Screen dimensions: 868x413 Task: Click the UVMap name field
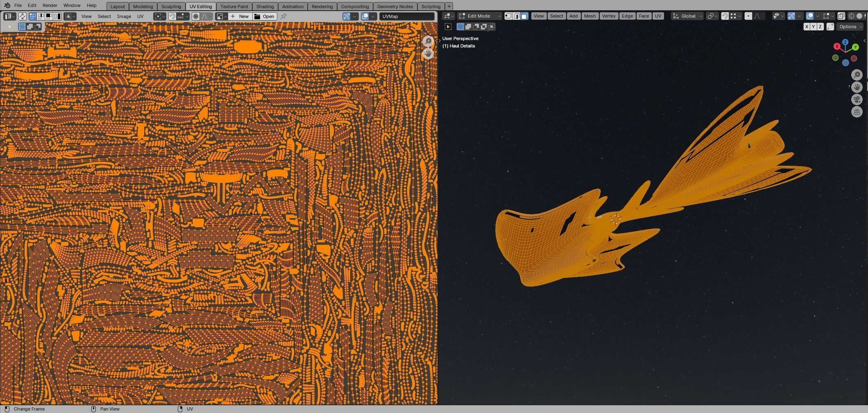[x=407, y=16]
